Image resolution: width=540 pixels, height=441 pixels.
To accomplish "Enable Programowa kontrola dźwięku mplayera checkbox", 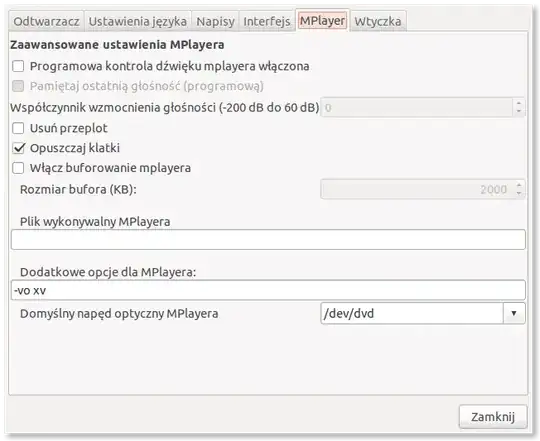I will [x=18, y=66].
